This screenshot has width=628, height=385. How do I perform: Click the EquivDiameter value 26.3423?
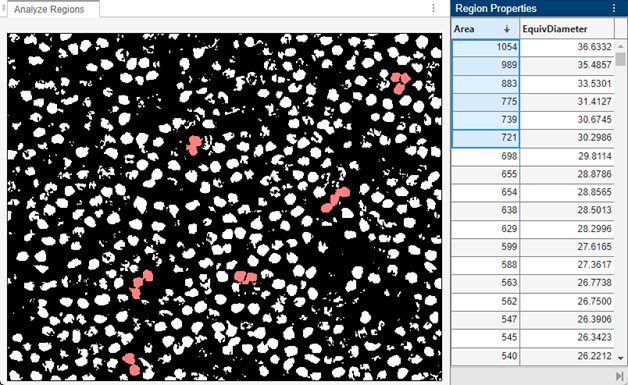tap(594, 337)
